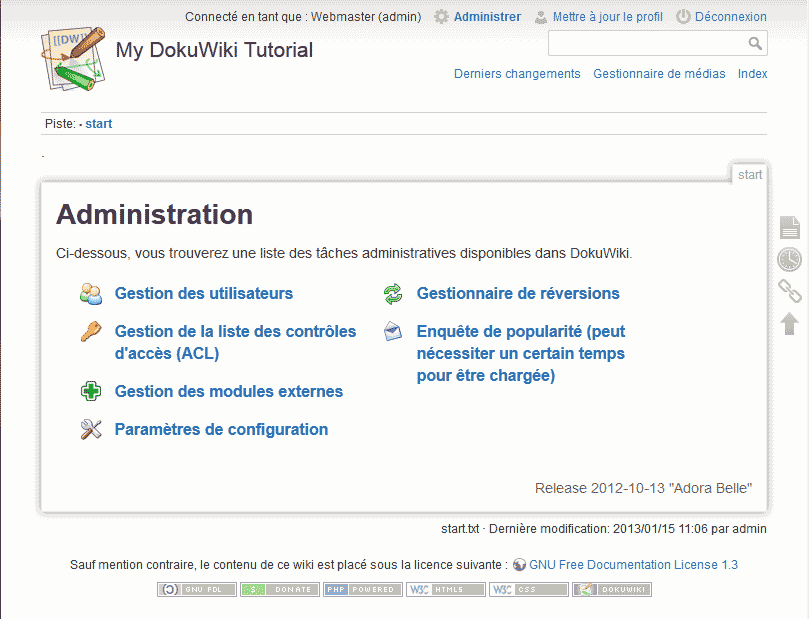This screenshot has width=809, height=619.
Task: Open old revisions via clock icon
Action: (789, 259)
